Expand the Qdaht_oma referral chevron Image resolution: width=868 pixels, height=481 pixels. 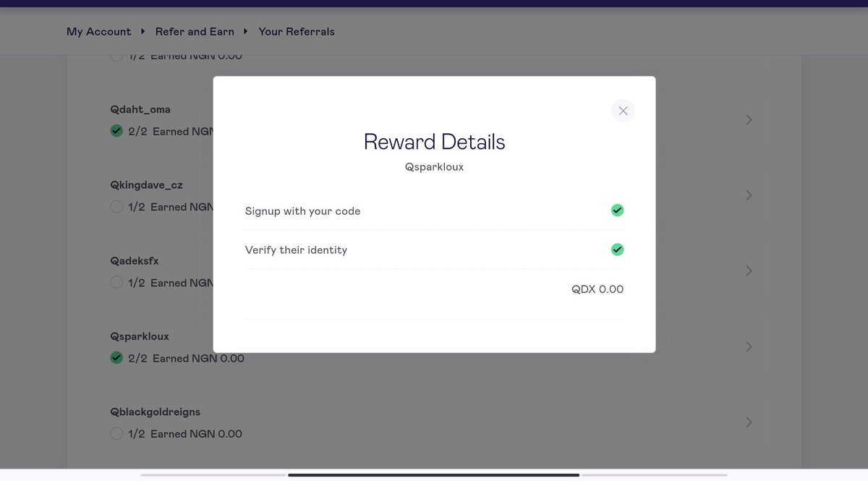749,120
